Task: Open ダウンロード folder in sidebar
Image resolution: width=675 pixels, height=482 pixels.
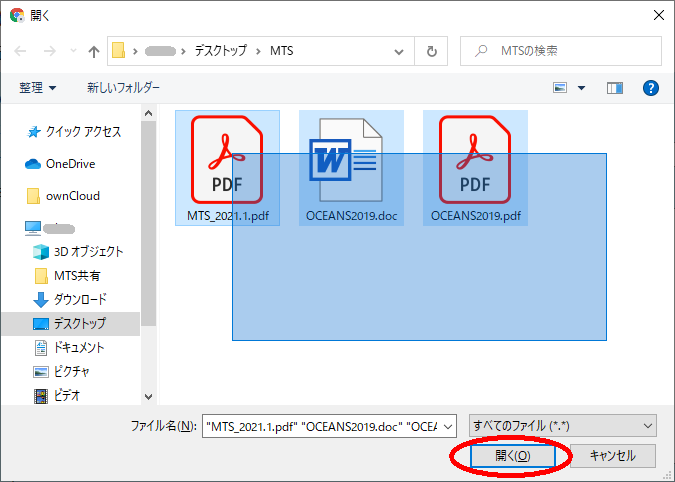Action: (x=79, y=299)
